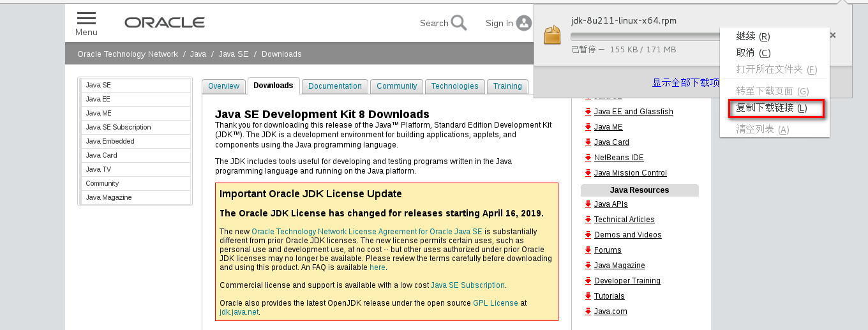Open Oracle Technology Network License Agreement link
868x330 pixels.
point(367,232)
